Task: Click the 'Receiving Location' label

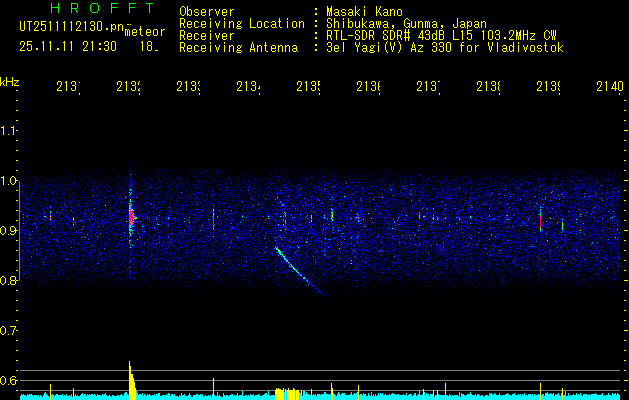Action: 242,24
